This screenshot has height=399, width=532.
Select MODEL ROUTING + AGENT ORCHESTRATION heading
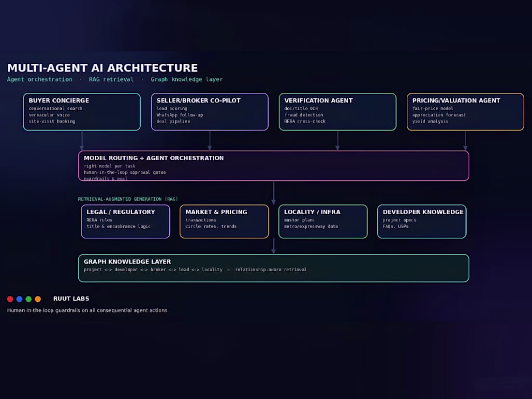(x=154, y=158)
